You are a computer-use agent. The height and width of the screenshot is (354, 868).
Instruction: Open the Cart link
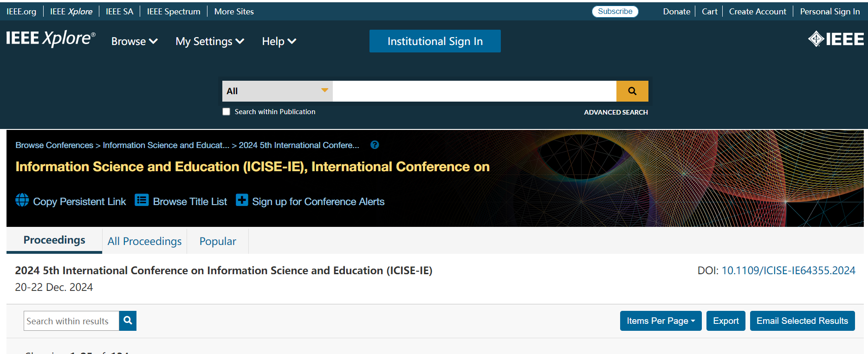tap(709, 12)
